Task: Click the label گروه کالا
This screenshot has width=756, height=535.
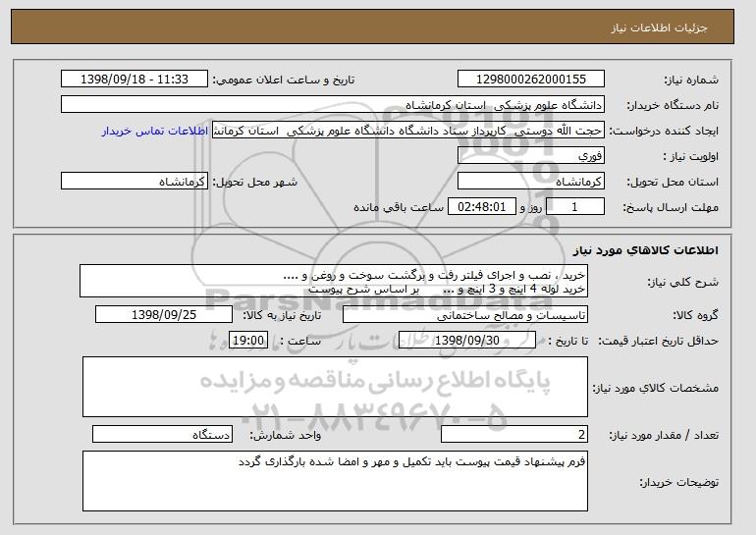Action: click(x=696, y=316)
